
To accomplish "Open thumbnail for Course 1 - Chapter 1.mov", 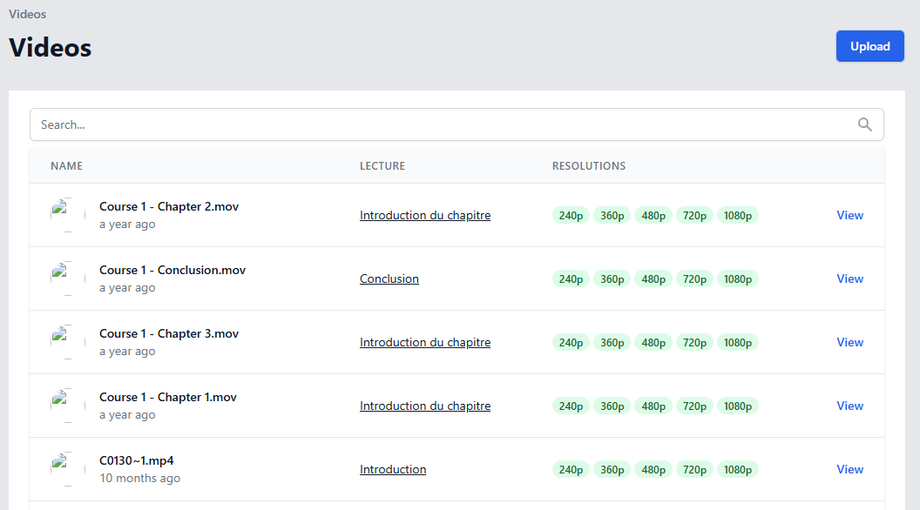I will coord(68,406).
